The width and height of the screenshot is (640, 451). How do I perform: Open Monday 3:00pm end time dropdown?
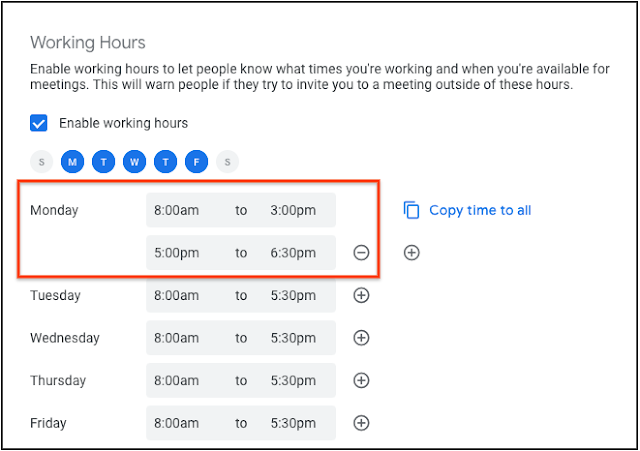(293, 211)
